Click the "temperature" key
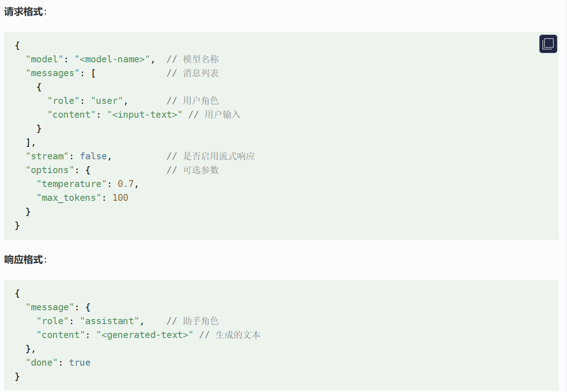The height and width of the screenshot is (392, 567). 72,184
